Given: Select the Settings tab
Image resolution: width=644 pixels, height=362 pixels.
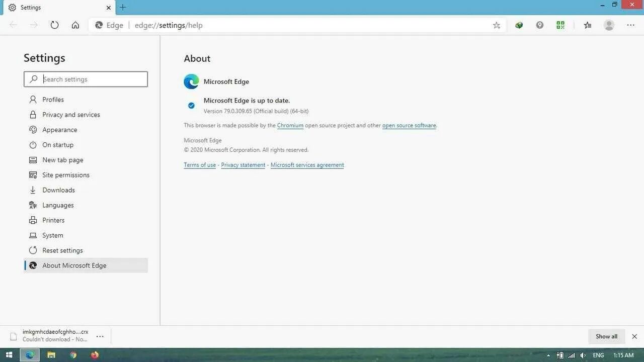Looking at the screenshot, I should point(59,8).
